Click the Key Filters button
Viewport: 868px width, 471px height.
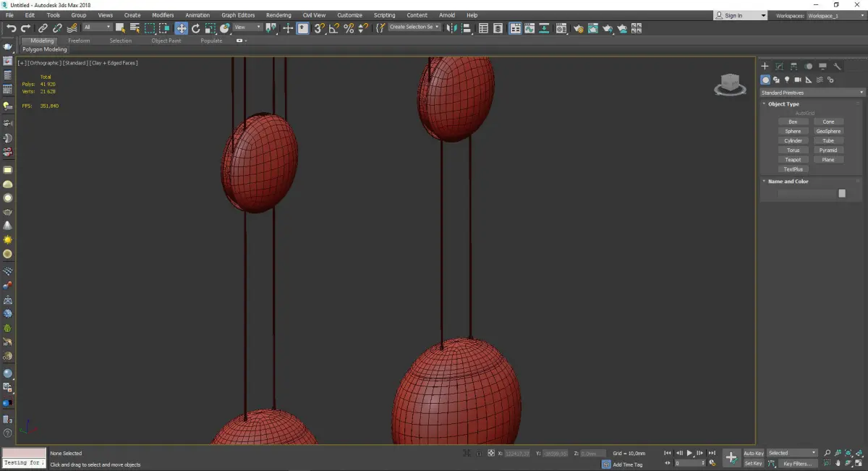(796, 463)
